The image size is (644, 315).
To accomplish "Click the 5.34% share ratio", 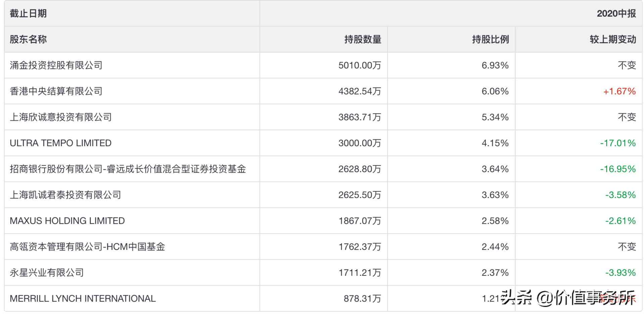I will (495, 117).
